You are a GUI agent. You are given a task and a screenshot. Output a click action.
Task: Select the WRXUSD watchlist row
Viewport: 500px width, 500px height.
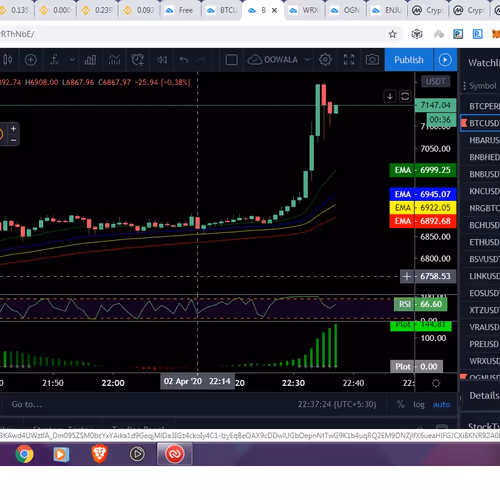click(481, 361)
